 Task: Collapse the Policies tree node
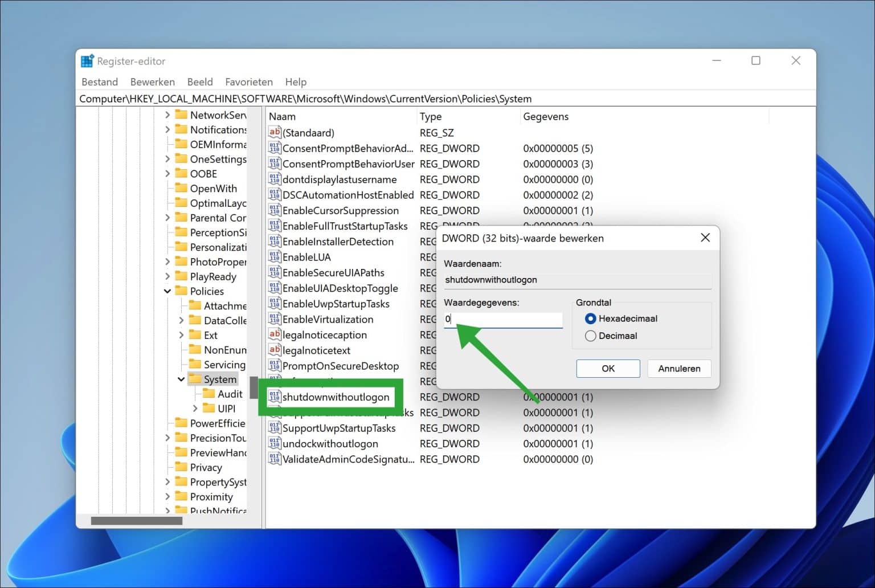(167, 291)
